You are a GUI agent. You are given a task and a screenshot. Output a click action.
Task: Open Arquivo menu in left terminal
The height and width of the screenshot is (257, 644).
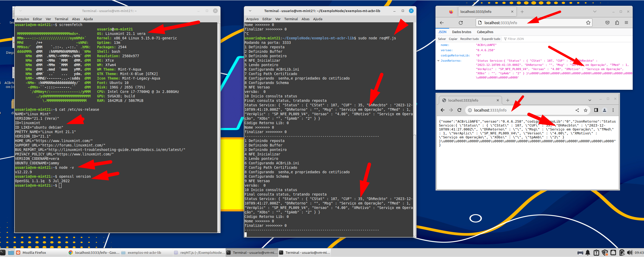click(x=23, y=19)
